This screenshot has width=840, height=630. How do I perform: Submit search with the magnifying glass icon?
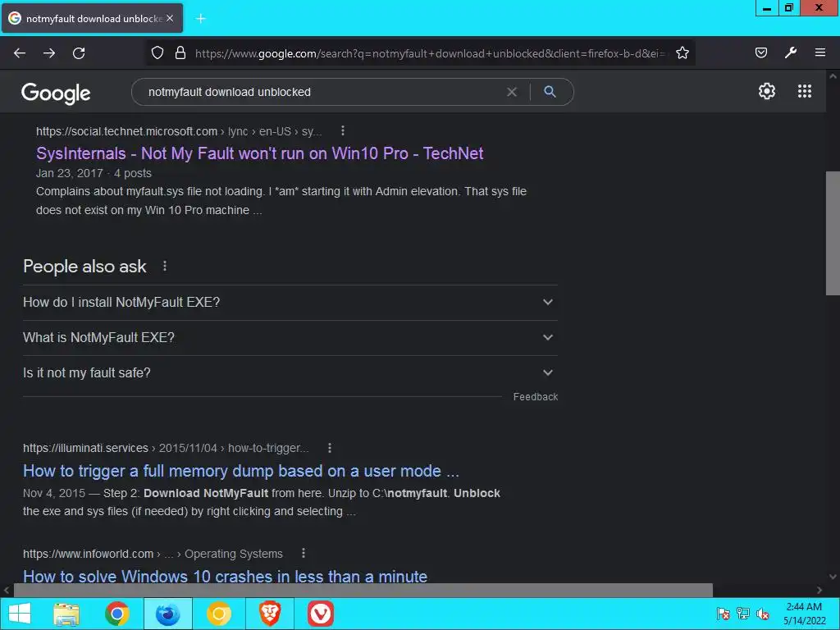(x=550, y=92)
